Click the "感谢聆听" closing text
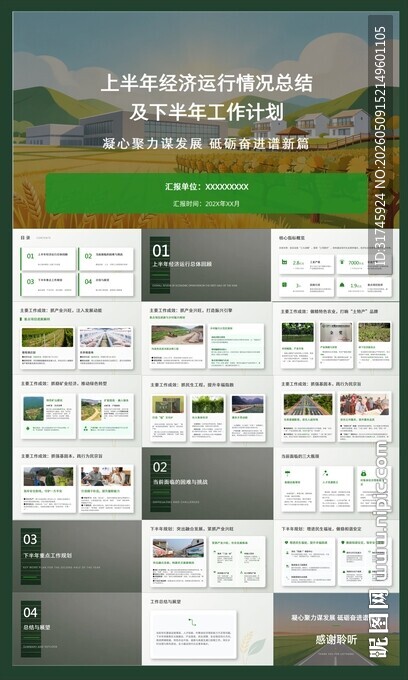Image resolution: width=408 pixels, height=680 pixels. pos(336,639)
